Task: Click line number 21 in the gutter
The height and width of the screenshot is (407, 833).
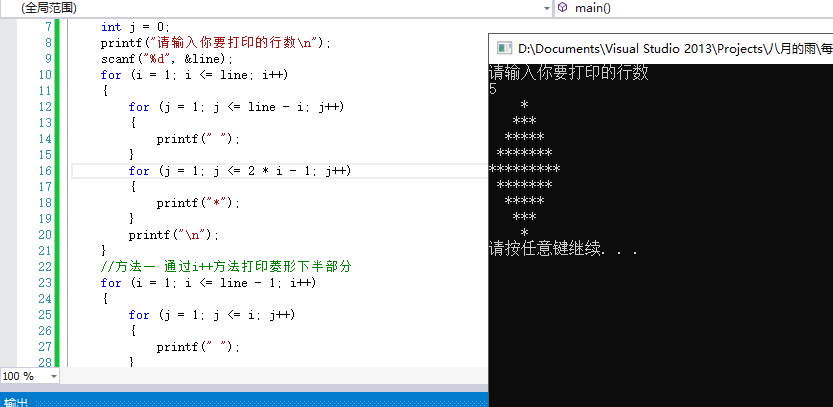Action: (x=45, y=251)
